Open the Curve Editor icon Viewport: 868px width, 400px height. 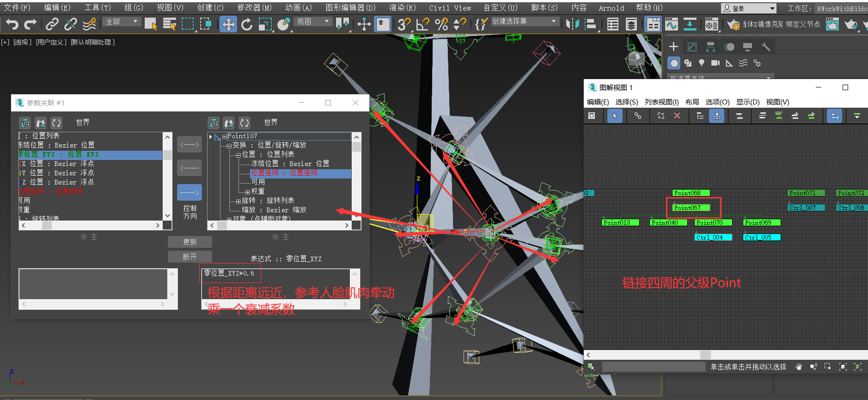tap(672, 24)
